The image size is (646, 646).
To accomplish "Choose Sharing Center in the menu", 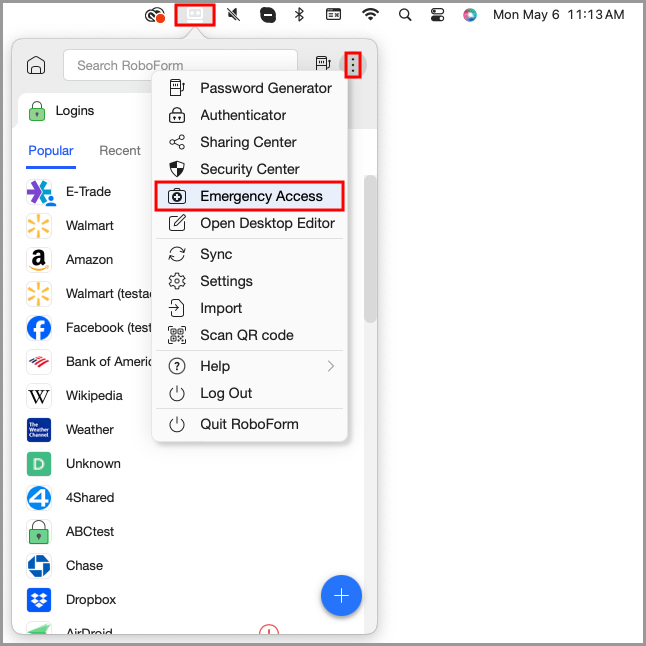I will tap(250, 142).
